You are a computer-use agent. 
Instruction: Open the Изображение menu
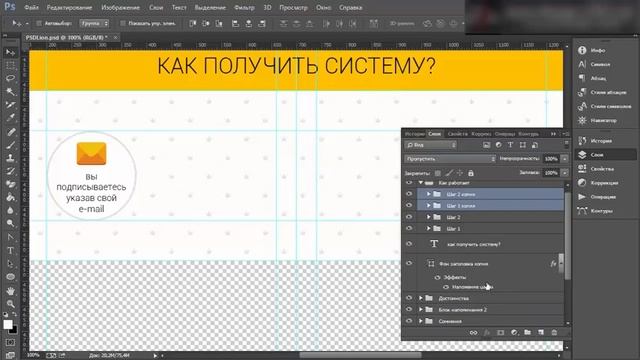point(120,7)
